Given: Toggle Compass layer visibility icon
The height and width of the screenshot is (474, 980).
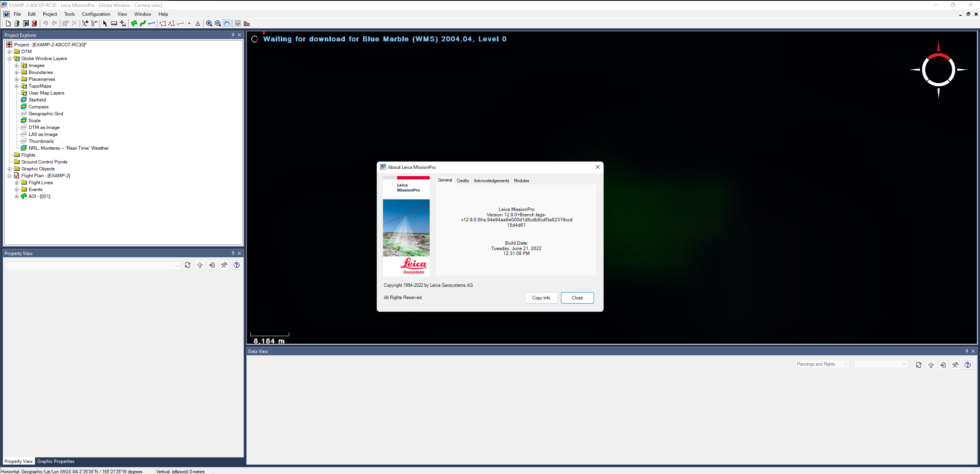Looking at the screenshot, I should [x=24, y=107].
